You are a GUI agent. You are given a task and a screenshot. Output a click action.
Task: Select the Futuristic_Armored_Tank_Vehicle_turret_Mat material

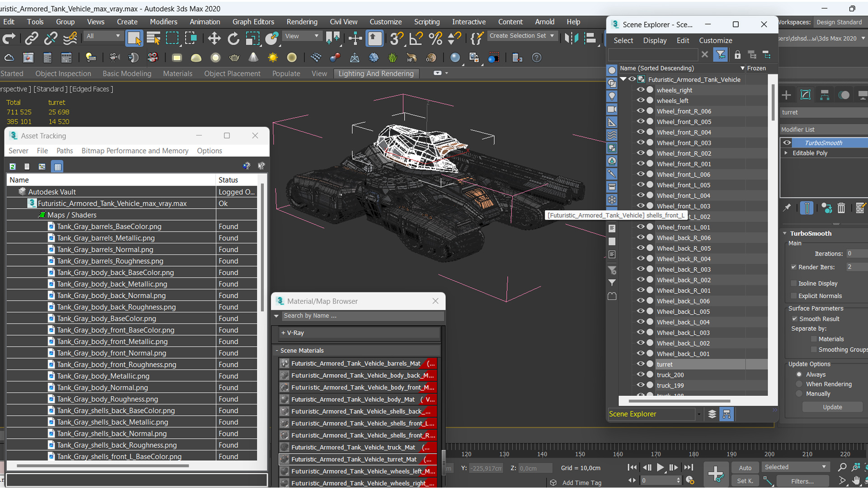pos(358,460)
